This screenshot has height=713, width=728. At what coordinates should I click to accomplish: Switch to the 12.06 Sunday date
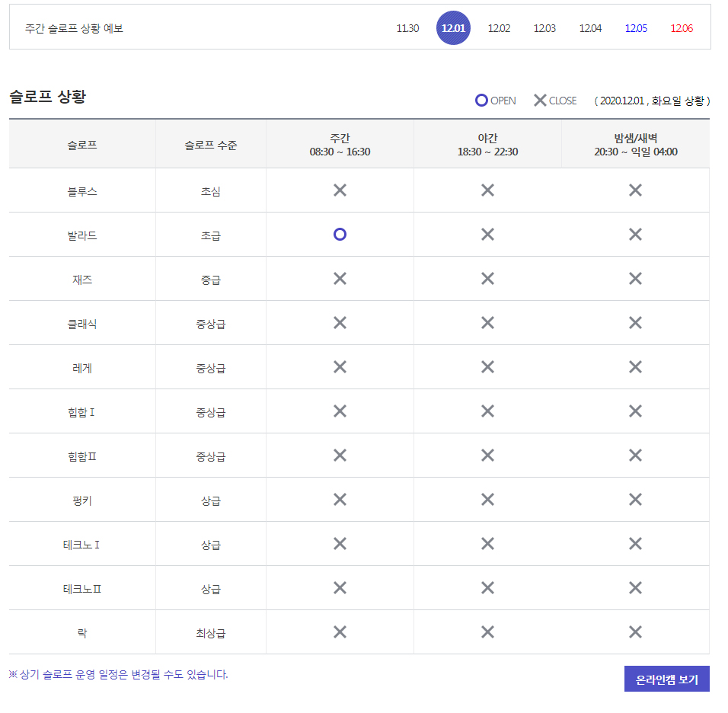tap(682, 28)
